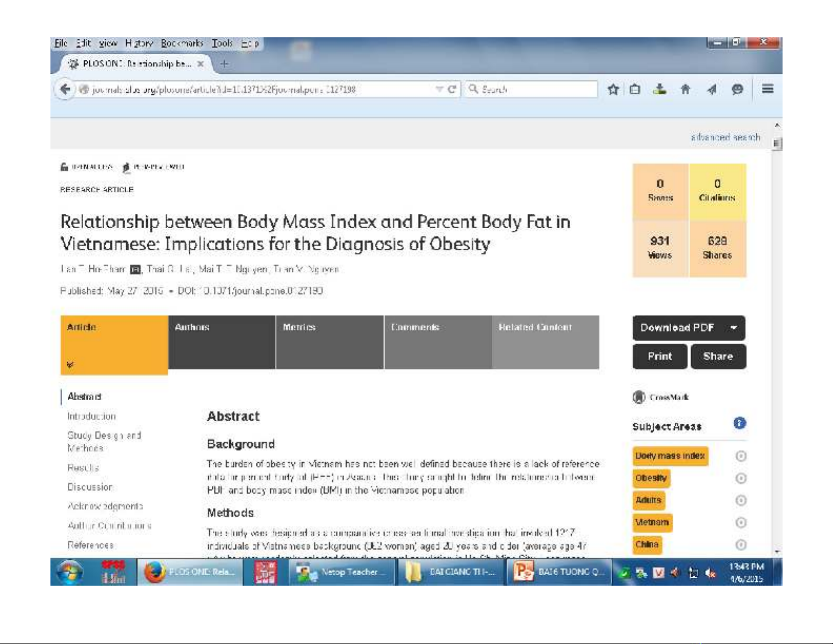Click the Firefox back arrow button
Viewport: 833px width, 644px height.
(65, 89)
